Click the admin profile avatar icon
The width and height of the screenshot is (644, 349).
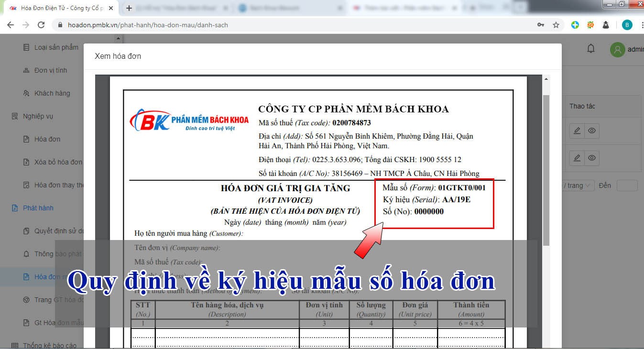click(x=617, y=49)
